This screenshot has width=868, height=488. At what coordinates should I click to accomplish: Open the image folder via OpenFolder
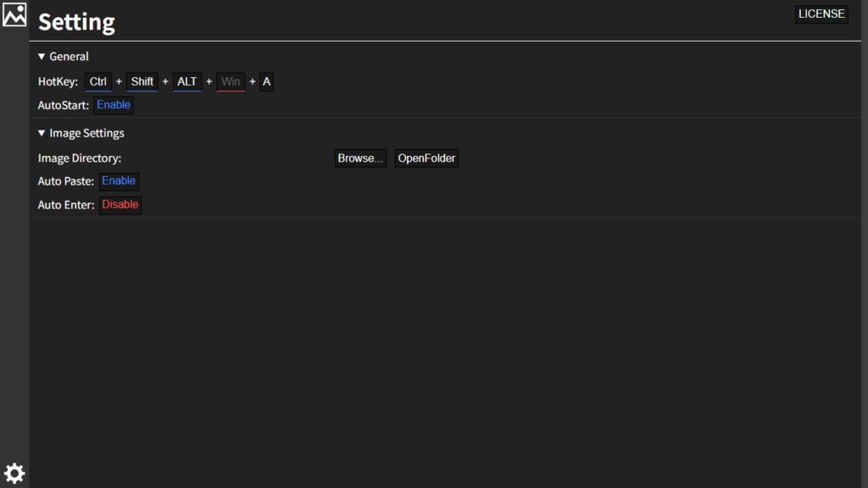coord(426,158)
